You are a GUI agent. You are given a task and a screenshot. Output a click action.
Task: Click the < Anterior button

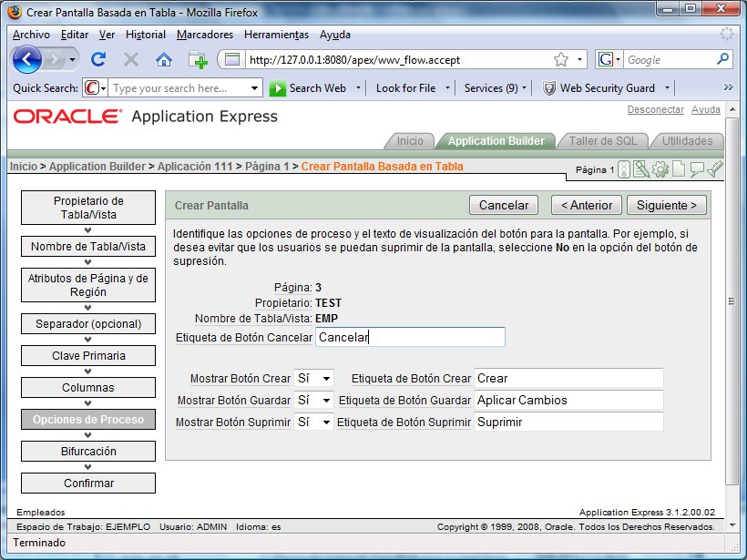tap(587, 205)
